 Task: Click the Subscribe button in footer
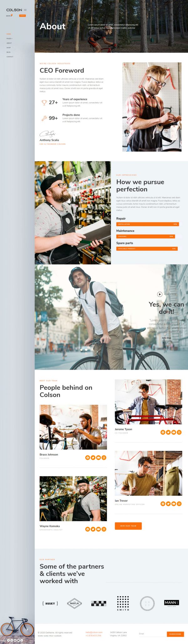pyautogui.click(x=175, y=634)
